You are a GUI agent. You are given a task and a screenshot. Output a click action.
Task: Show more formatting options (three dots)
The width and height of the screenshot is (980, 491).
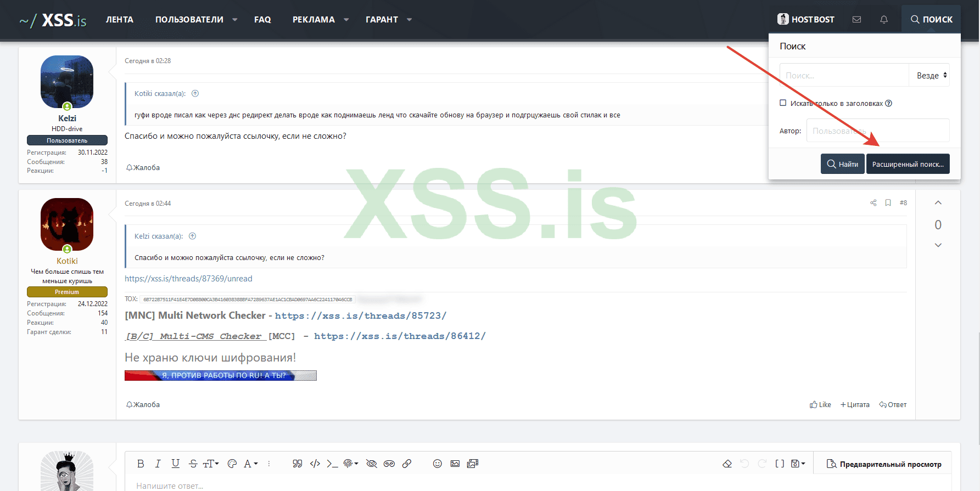click(x=269, y=464)
